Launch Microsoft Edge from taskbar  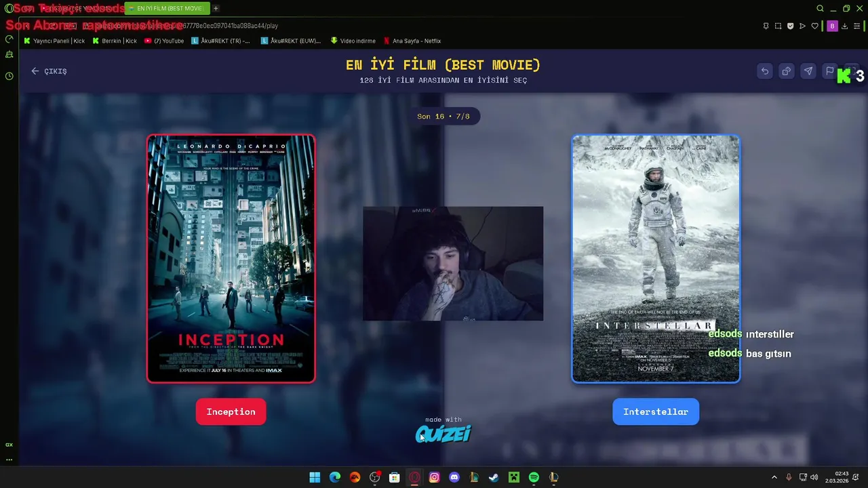pos(335,477)
